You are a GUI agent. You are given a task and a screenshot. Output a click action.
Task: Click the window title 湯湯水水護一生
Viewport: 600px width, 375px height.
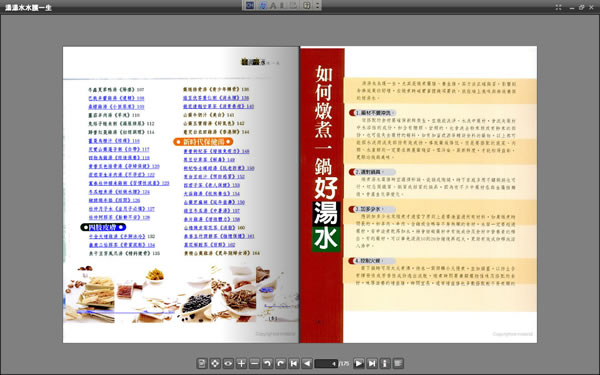coord(28,8)
